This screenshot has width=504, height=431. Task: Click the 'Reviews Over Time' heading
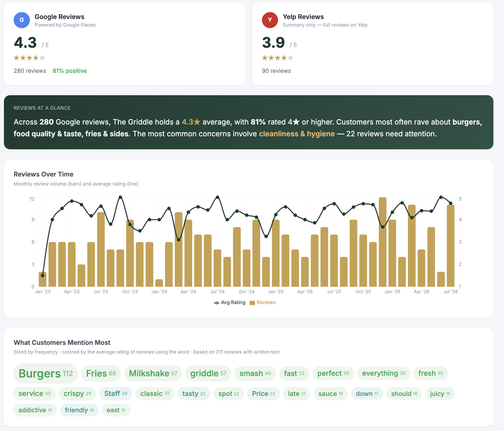coord(44,174)
